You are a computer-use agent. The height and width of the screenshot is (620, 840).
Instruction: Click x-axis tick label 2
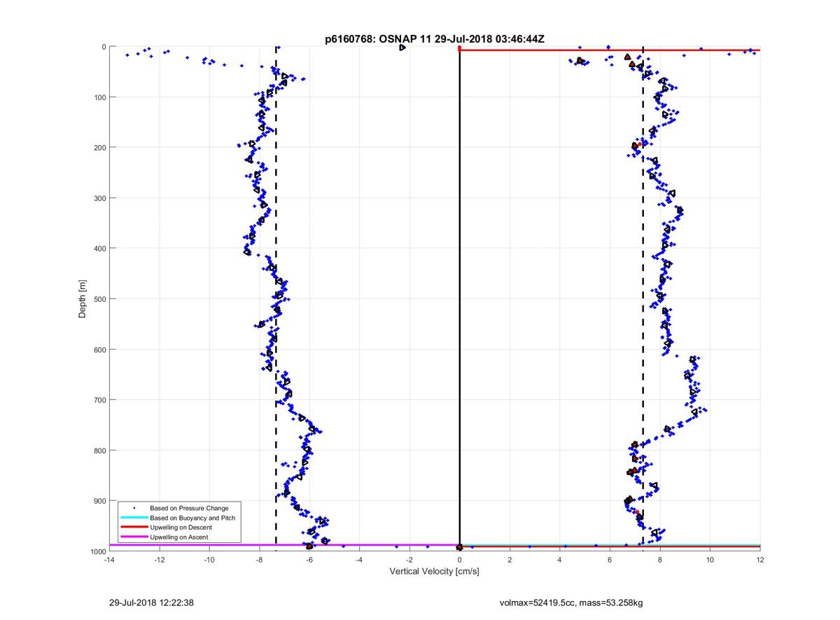pos(510,560)
